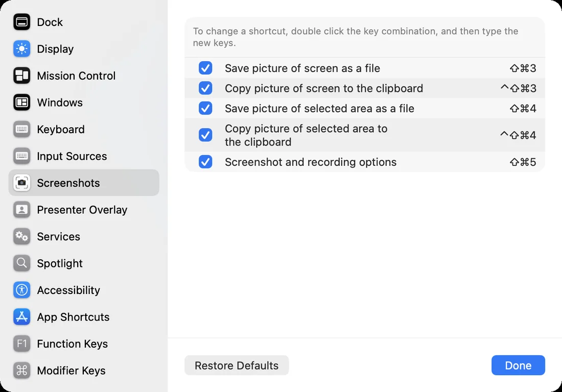
Task: Click the ⇧⌘4 key combination
Action: (x=523, y=108)
